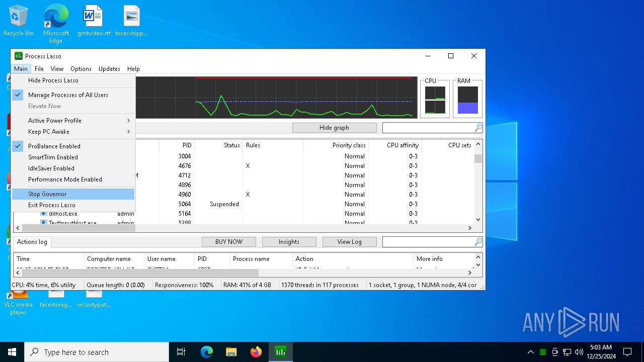Image resolution: width=644 pixels, height=362 pixels.
Task: Open the Help menu
Action: point(133,69)
